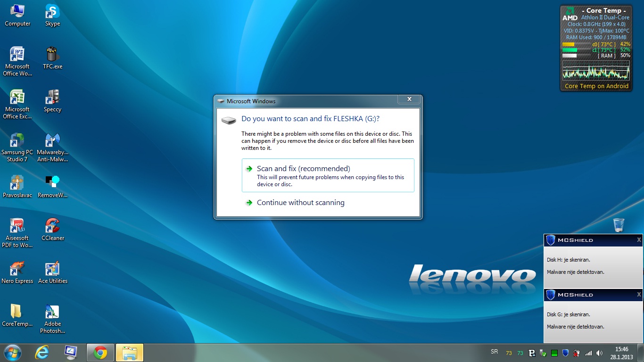Choose Scan and fix (recommended)
The height and width of the screenshot is (362, 644).
coord(328,175)
